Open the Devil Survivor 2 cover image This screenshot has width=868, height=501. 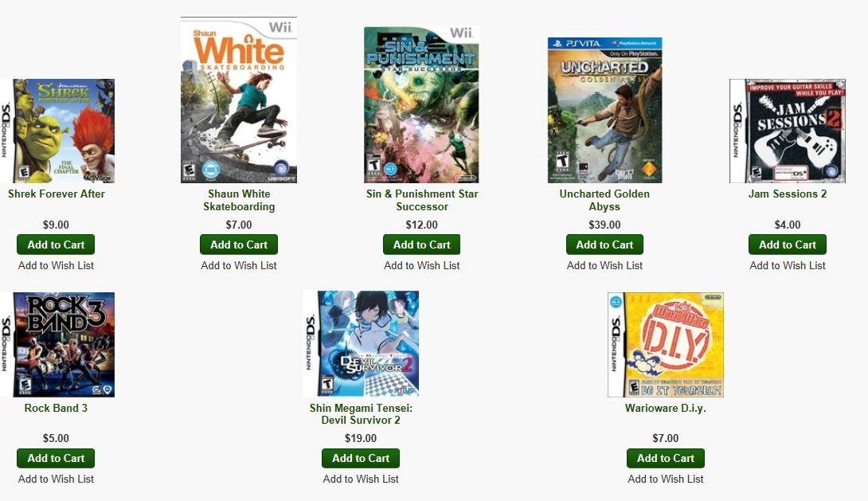tap(361, 344)
